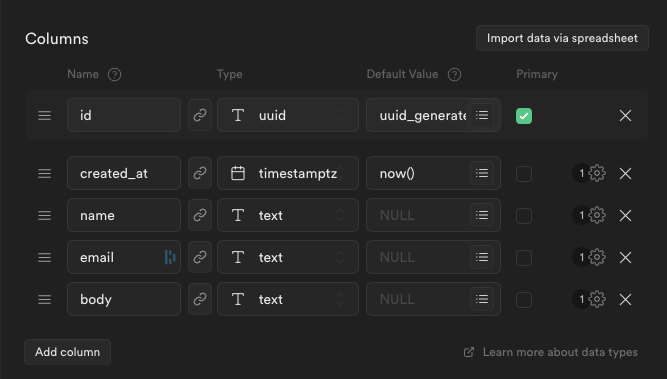Image resolution: width=667 pixels, height=379 pixels.
Task: Tick the Primary checkbox for body
Action: [x=524, y=300]
